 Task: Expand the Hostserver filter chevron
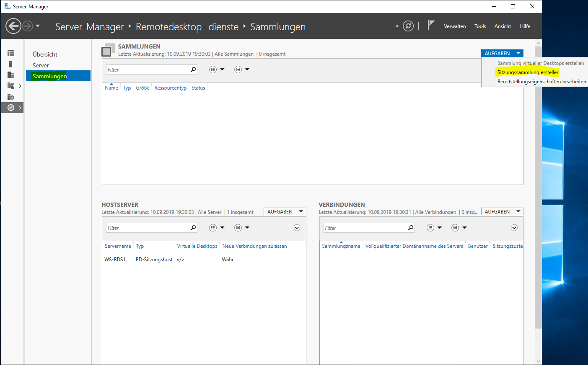297,228
